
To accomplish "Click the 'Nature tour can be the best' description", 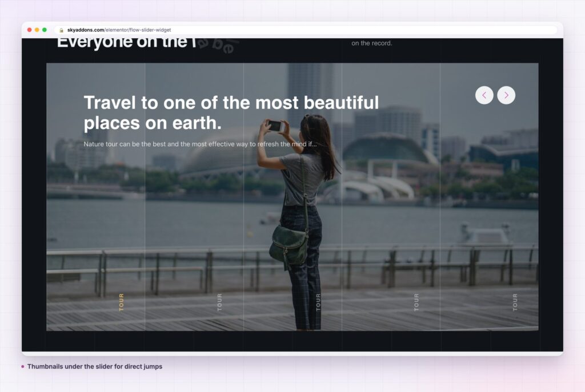I will (x=200, y=144).
